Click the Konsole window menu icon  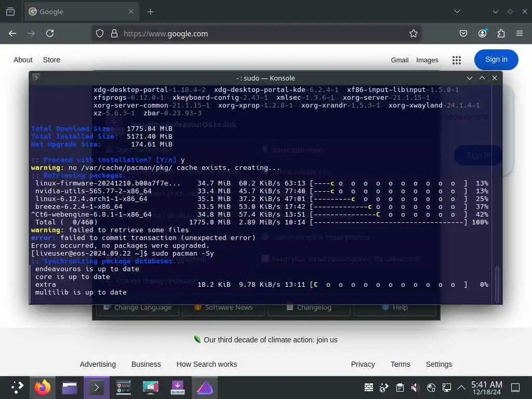(36, 78)
